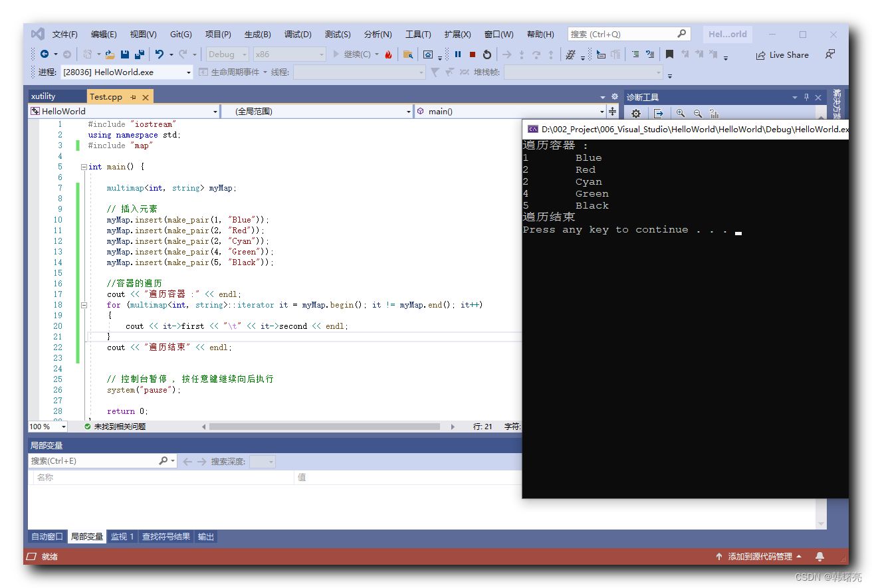This screenshot has width=872, height=588.
Task: Click diagnostic tools export output icon
Action: pos(658,114)
